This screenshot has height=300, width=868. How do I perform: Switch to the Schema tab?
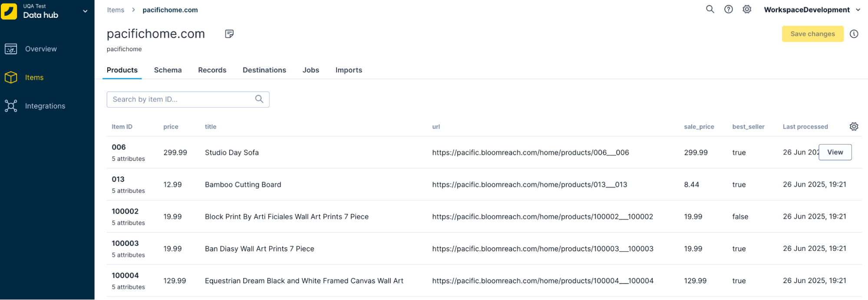pyautogui.click(x=168, y=70)
